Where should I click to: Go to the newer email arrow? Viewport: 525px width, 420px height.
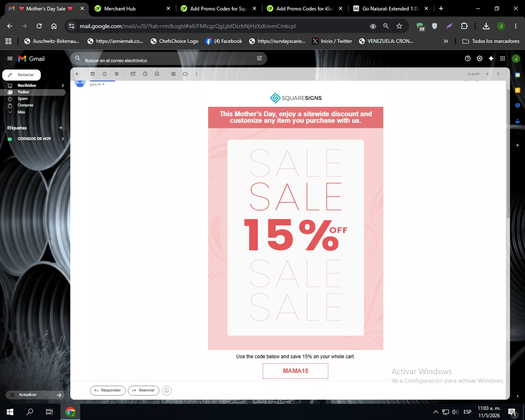(x=488, y=74)
